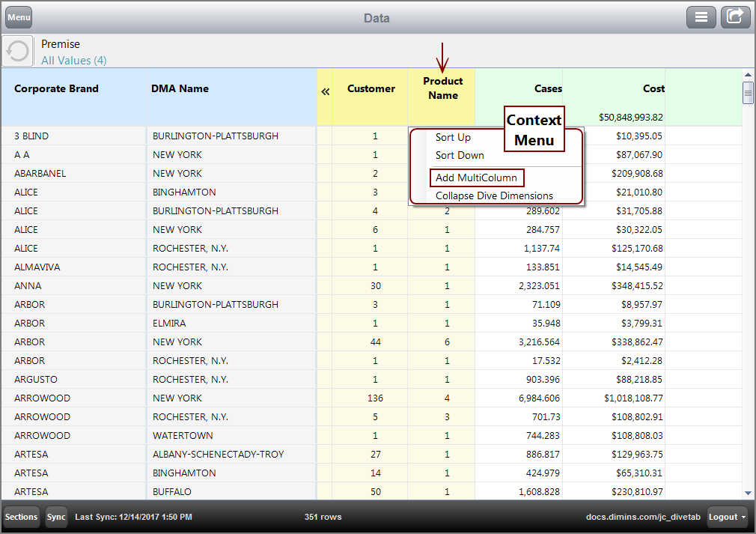Choose Collapse Dive Dimensions
The height and width of the screenshot is (534, 756).
(494, 196)
